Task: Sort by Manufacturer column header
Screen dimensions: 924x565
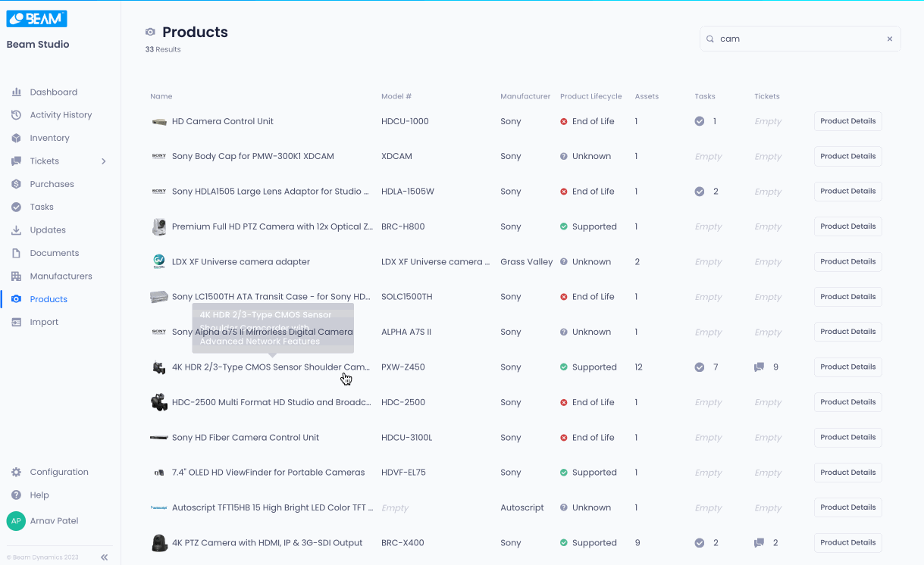Action: [525, 96]
